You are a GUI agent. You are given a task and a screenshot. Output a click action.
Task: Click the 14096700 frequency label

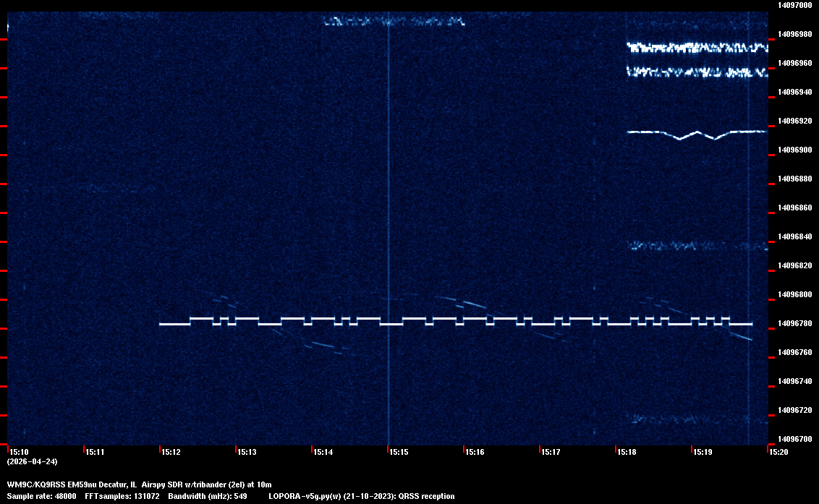point(794,439)
